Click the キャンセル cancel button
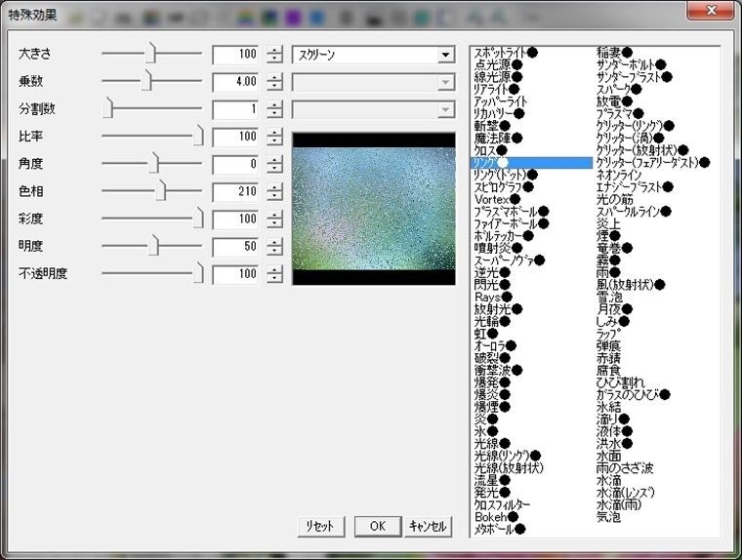The image size is (742, 560). [x=429, y=527]
